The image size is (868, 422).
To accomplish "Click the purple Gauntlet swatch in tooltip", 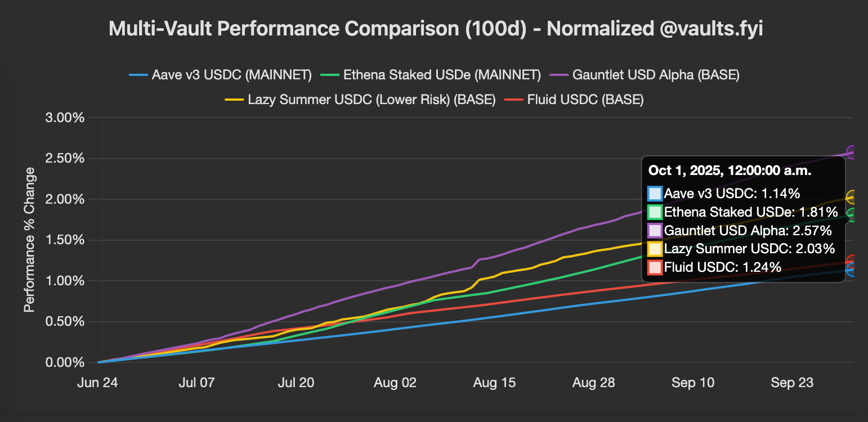I will pos(655,231).
